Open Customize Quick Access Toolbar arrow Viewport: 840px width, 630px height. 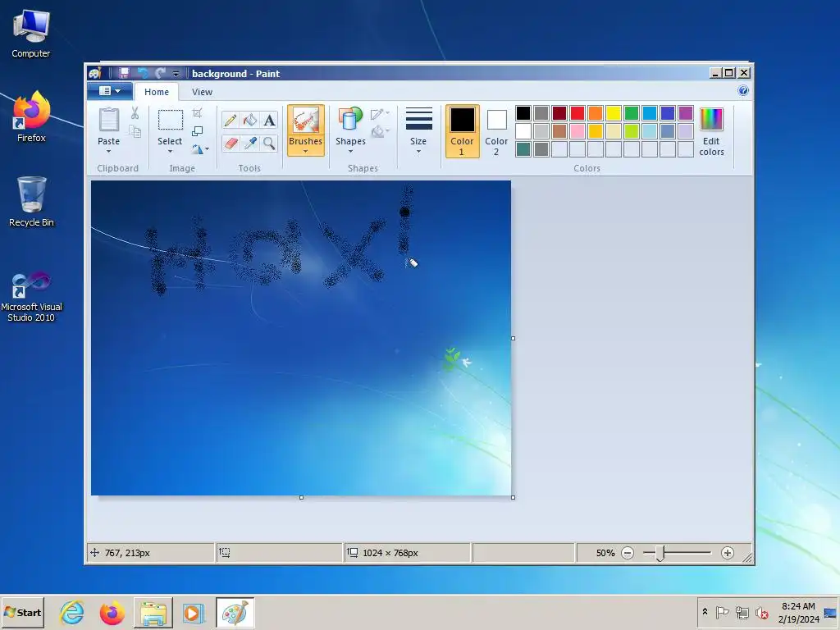tap(176, 73)
